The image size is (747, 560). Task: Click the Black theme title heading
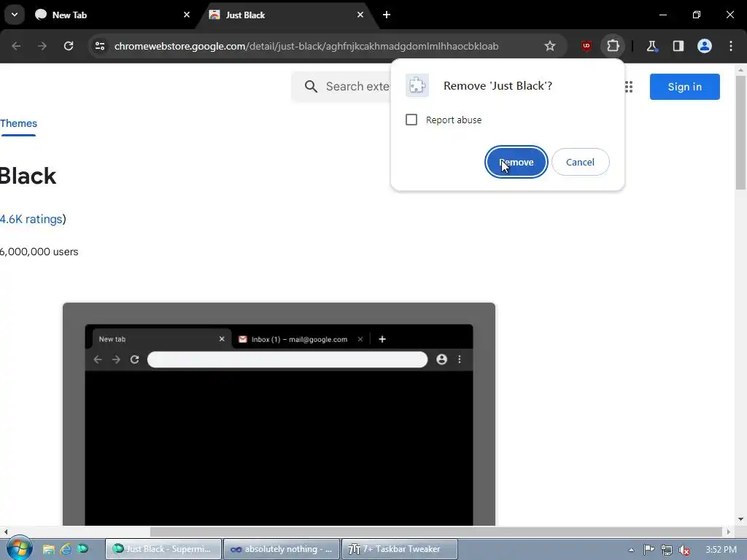pyautogui.click(x=28, y=176)
